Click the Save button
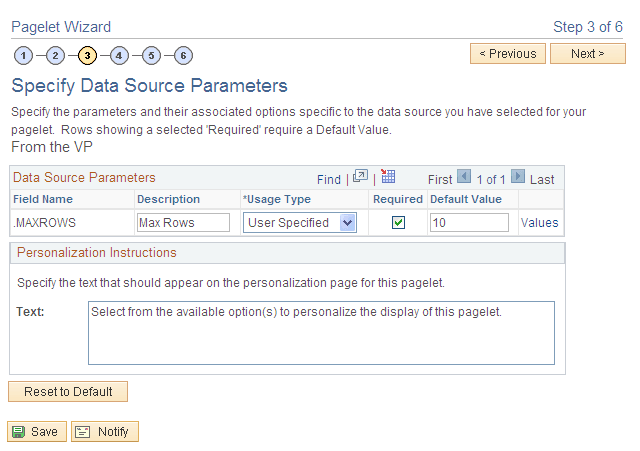Screen dimensions: 640x451 pyautogui.click(x=37, y=432)
